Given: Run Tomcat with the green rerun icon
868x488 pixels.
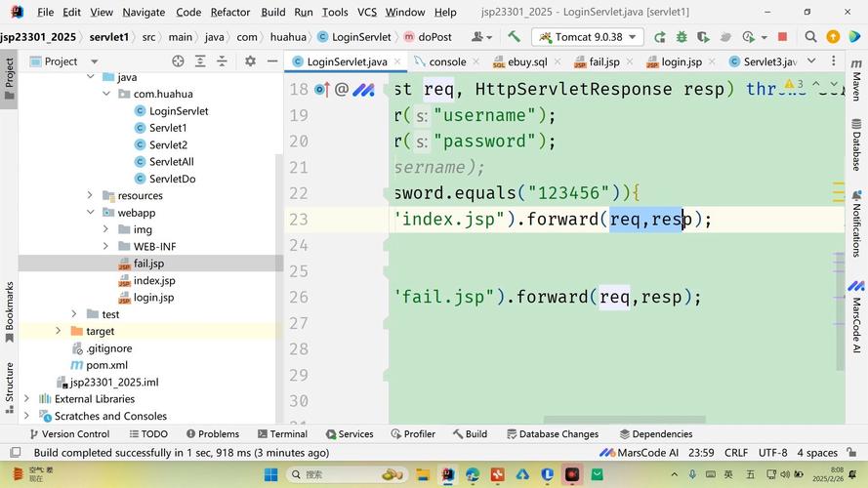Looking at the screenshot, I should (660, 37).
